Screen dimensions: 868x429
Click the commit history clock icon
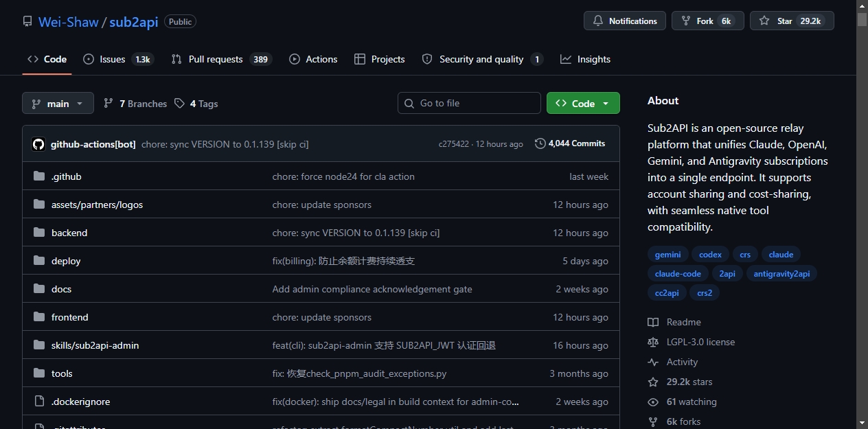pos(540,143)
